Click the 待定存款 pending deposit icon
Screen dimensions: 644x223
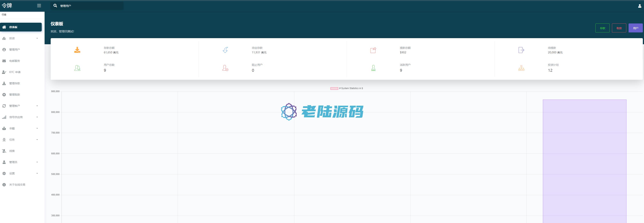point(225,50)
